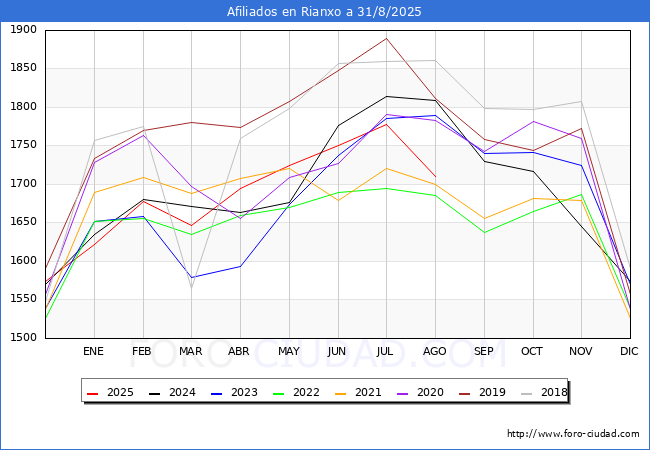650x450 pixels.
Task: Click the 2025 red line endpoint at AGO
Action: coord(435,177)
